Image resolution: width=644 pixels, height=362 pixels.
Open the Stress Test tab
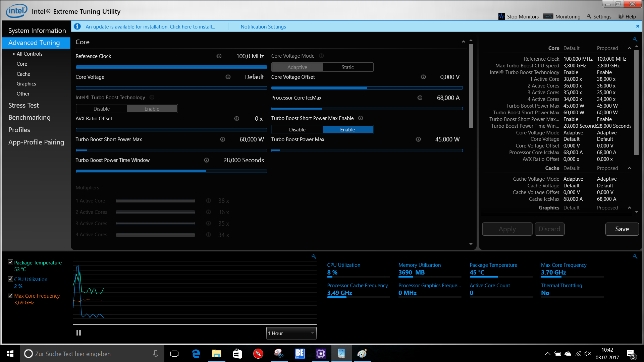pos(23,105)
